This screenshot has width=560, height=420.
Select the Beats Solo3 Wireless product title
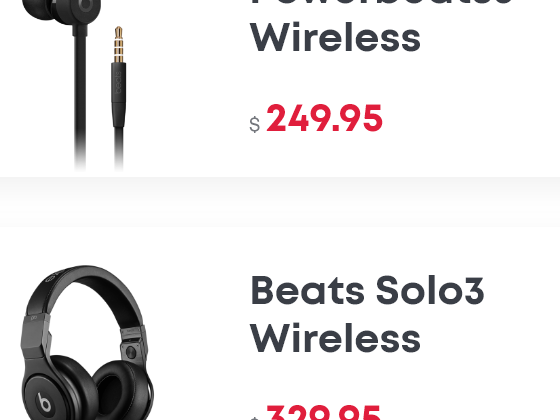click(367, 314)
